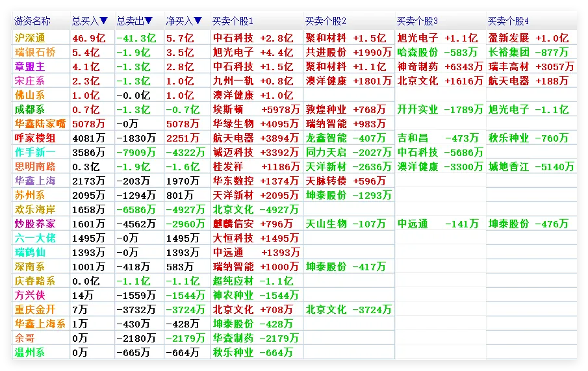Open the 沪深通 row name
The image size is (588, 371).
pos(30,38)
